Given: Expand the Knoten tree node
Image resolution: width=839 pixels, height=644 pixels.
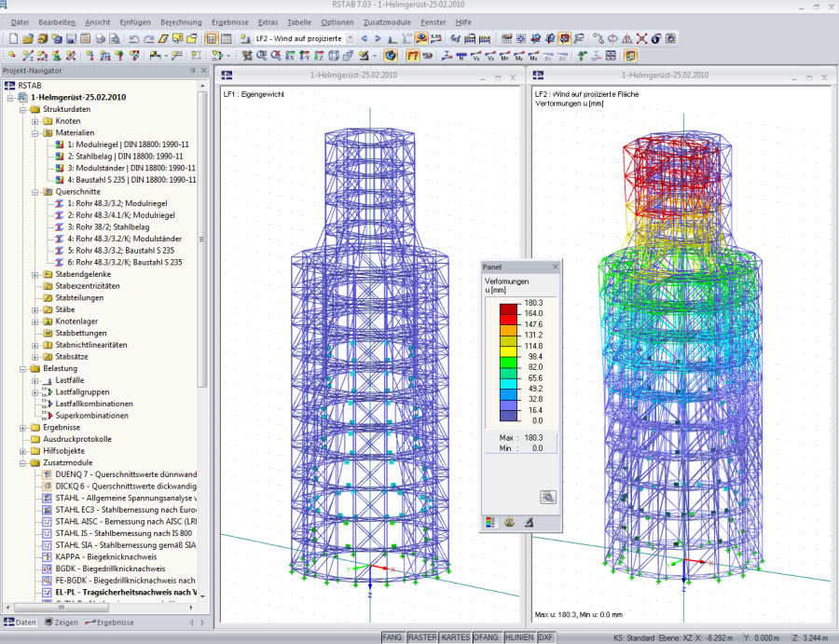Looking at the screenshot, I should (x=34, y=121).
